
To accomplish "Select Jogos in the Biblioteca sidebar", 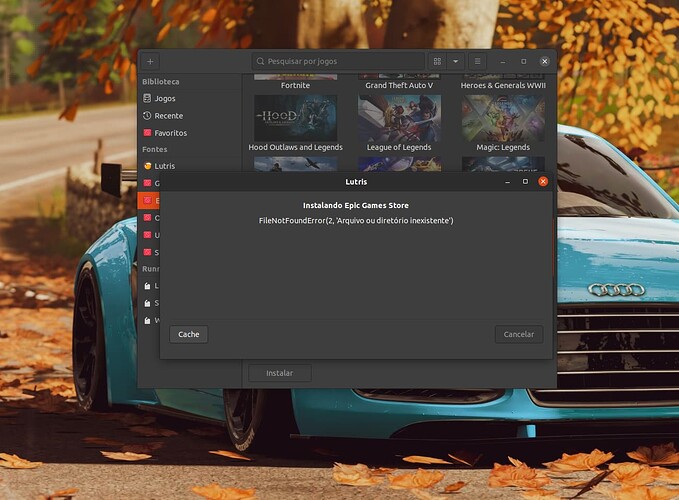I will click(x=189, y=98).
